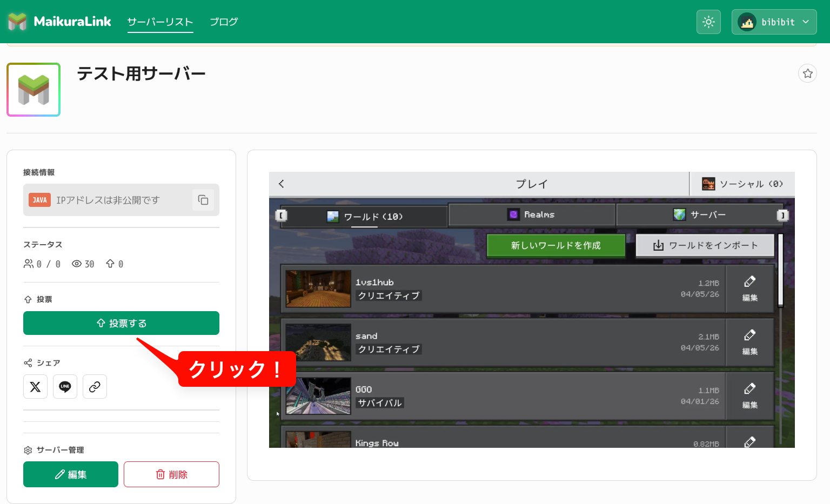Image resolution: width=830 pixels, height=504 pixels.
Task: Click the シェア section label
Action: pos(48,362)
